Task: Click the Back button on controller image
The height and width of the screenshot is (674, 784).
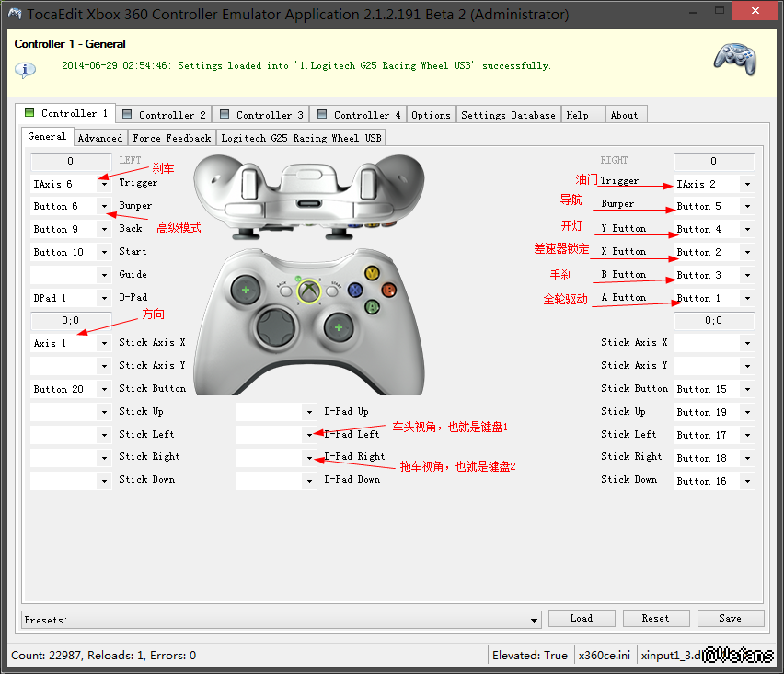Action: 285,291
